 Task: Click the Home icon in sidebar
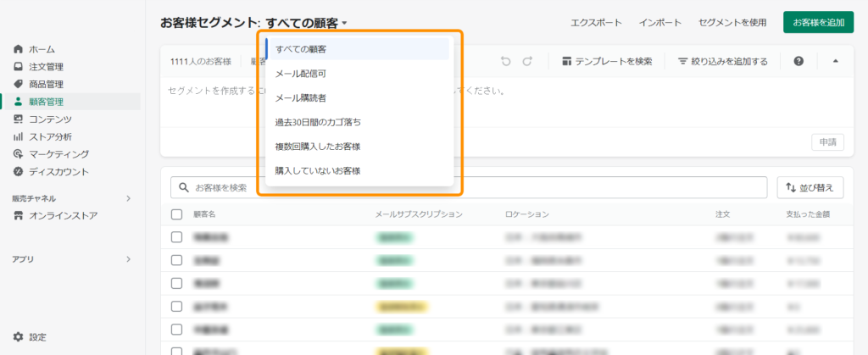(18, 49)
